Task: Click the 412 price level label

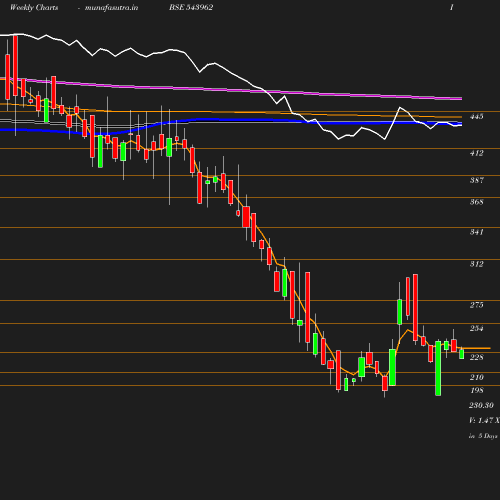Action: [x=477, y=153]
